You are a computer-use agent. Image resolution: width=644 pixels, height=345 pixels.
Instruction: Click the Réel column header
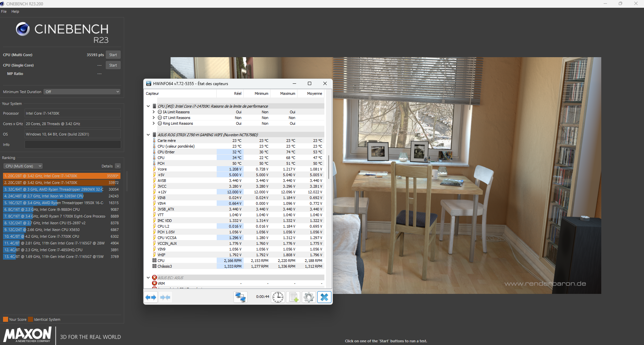230,93
